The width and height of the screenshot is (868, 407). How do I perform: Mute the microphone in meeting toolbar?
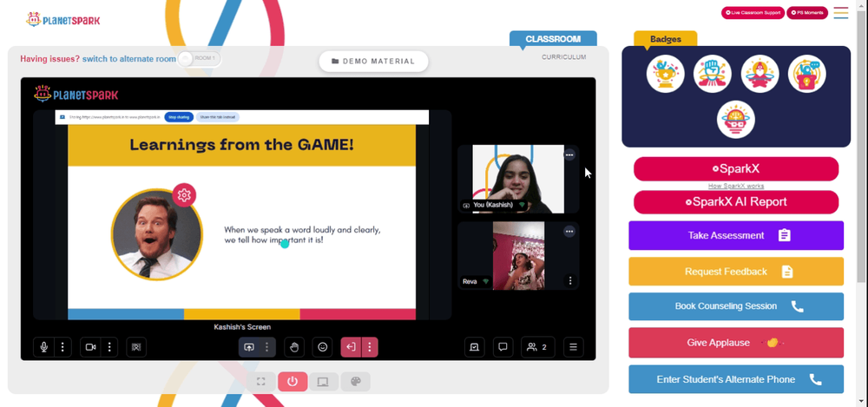tap(43, 347)
